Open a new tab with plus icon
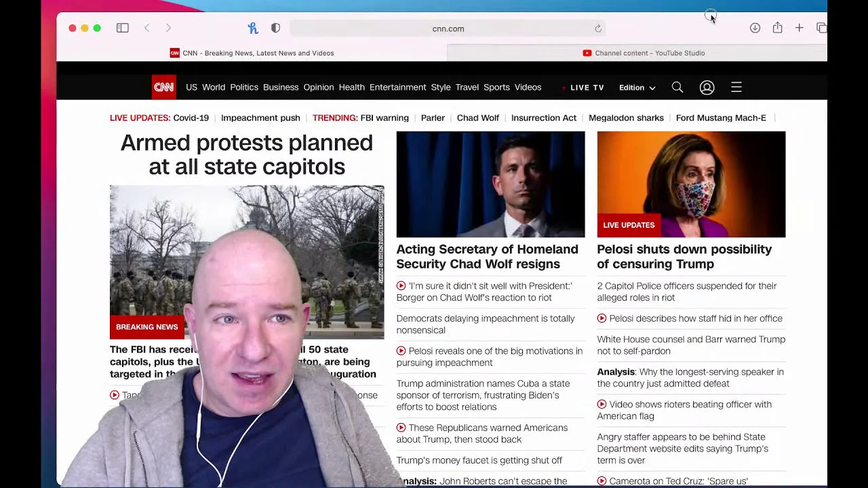Image resolution: width=868 pixels, height=488 pixels. point(800,28)
